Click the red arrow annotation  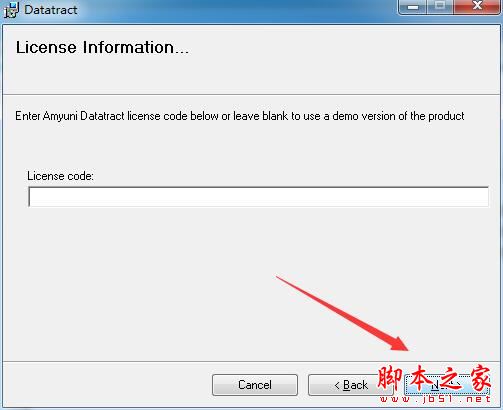342,313
